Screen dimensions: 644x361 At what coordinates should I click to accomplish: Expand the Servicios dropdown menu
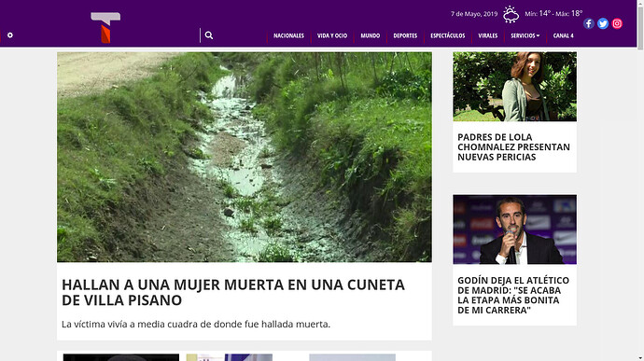coord(525,35)
